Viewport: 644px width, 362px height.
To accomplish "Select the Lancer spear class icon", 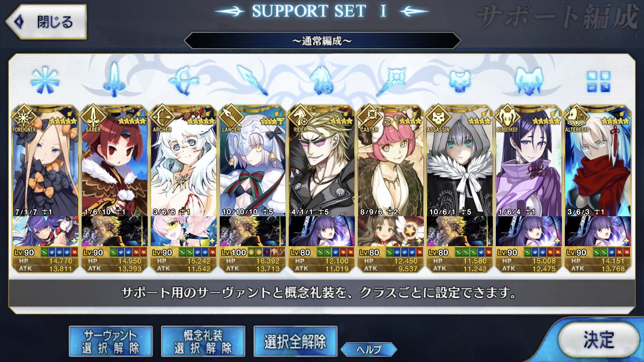I will [252, 80].
